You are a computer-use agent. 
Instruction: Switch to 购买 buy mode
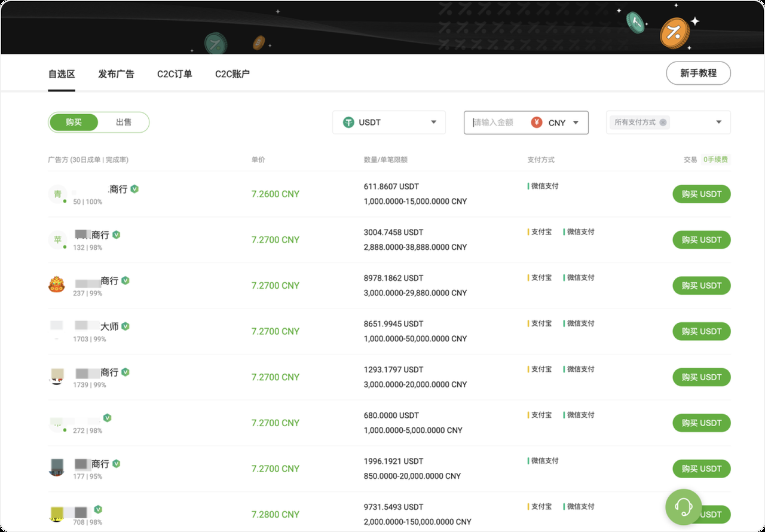coord(74,122)
